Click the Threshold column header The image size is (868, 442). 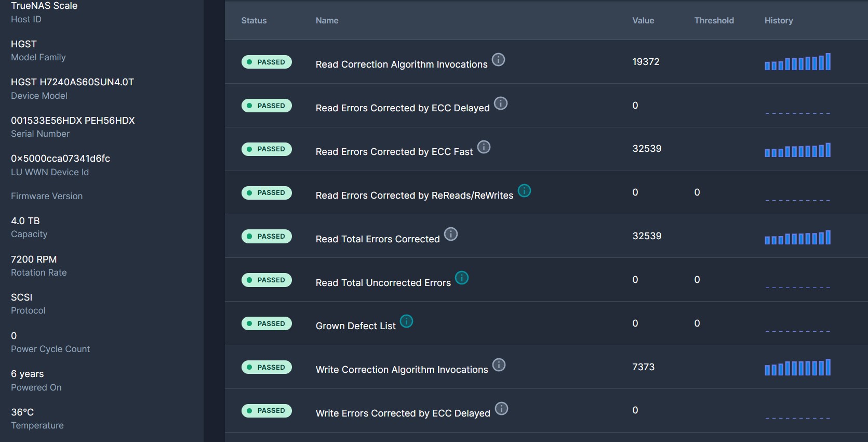tap(714, 20)
